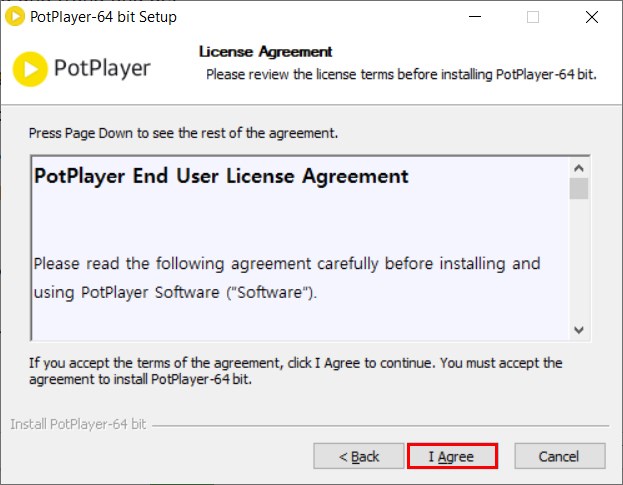Go back with the Back button

[x=358, y=456]
